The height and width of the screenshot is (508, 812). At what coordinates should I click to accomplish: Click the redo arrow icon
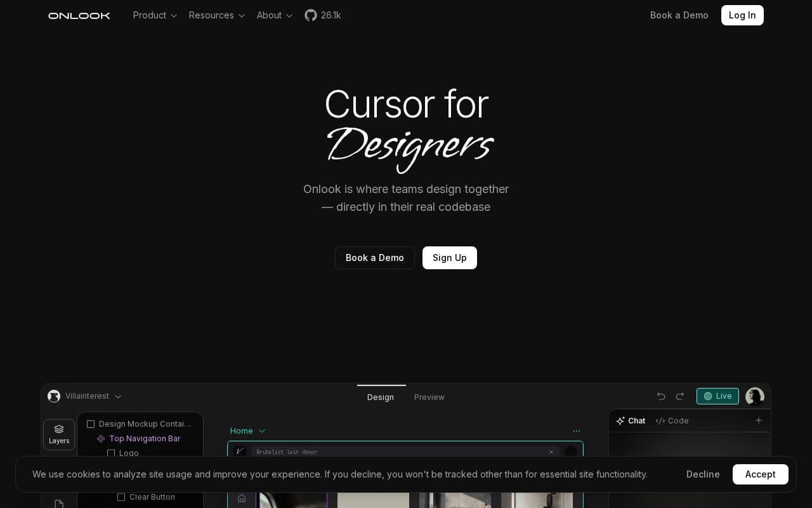[x=680, y=396]
